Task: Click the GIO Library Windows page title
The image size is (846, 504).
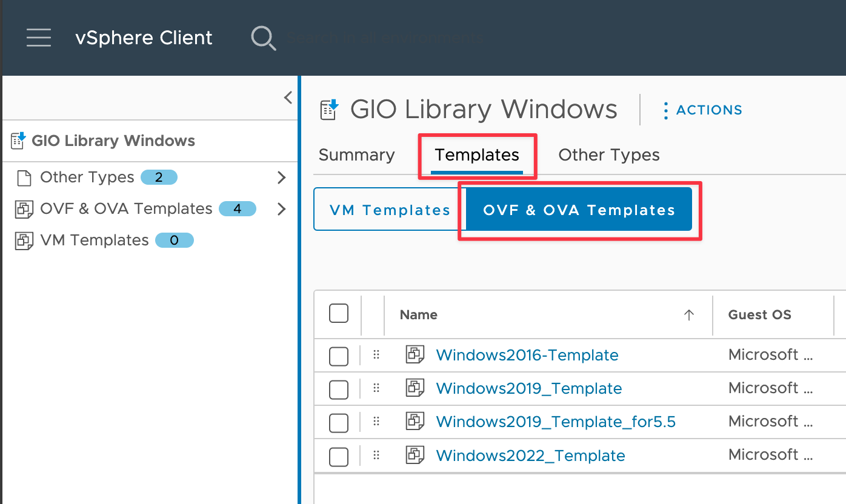Action: pos(484,110)
